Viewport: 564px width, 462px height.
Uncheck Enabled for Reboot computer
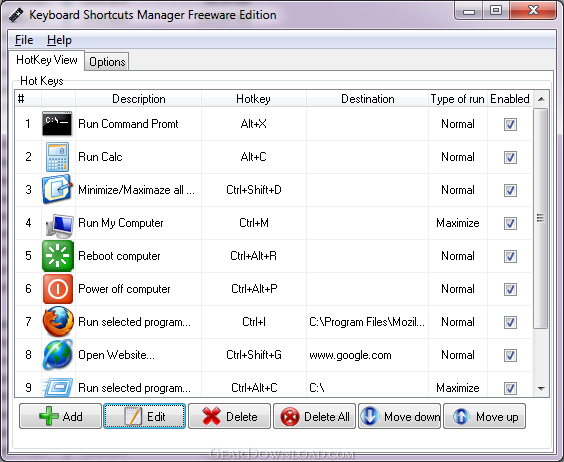[x=510, y=256]
